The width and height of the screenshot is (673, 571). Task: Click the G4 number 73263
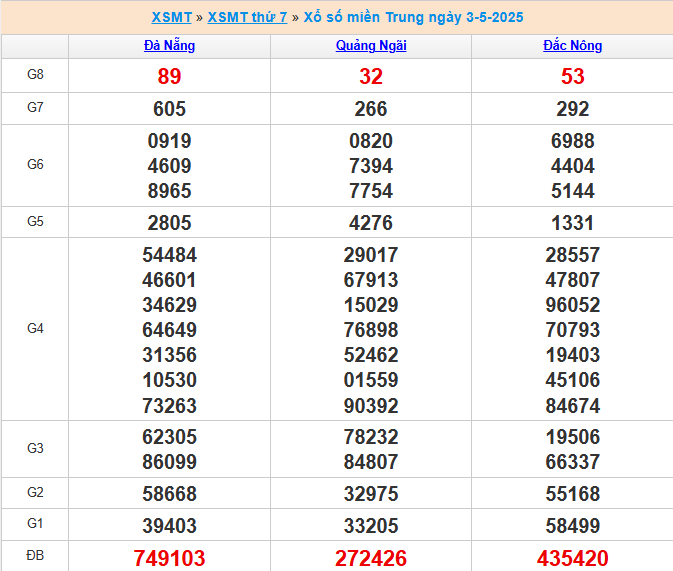(x=169, y=406)
